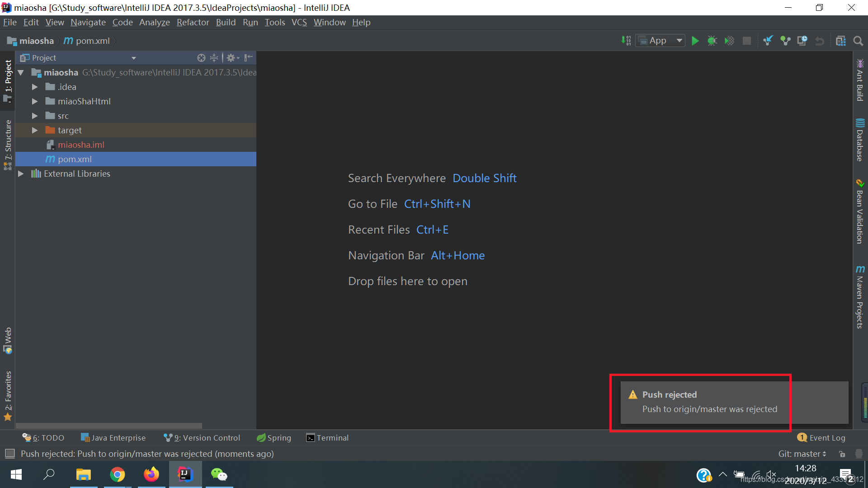Commit changes via VCS toolbar icon
Viewport: 868px width, 488px height.
785,41
